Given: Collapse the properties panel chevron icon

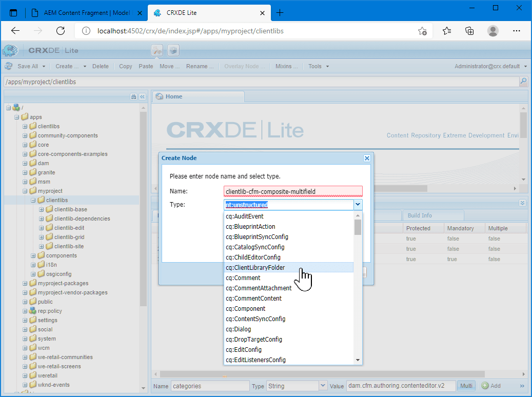Looking at the screenshot, I should (x=522, y=203).
